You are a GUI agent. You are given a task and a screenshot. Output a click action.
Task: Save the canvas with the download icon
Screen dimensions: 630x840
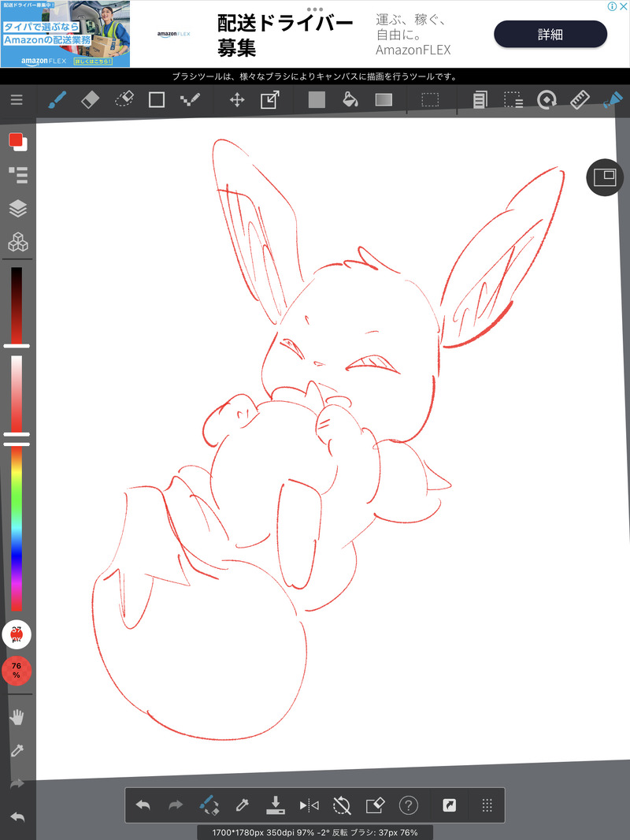pos(275,805)
